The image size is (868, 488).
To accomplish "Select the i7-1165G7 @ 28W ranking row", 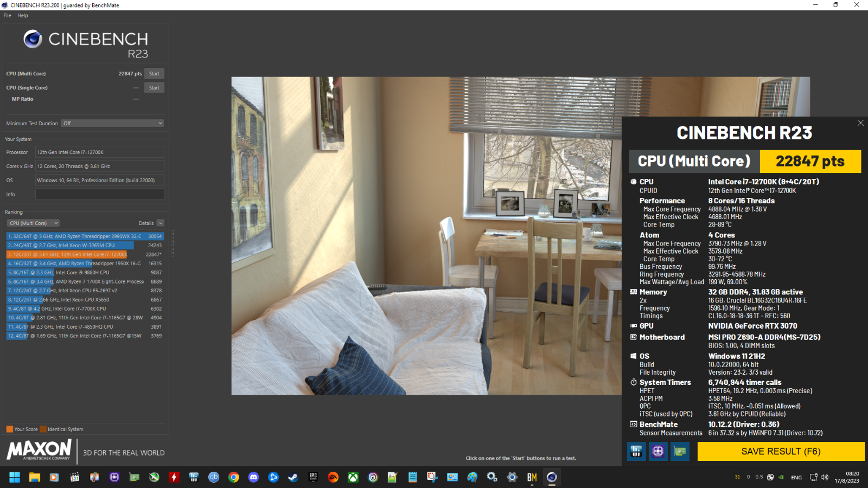I will coord(85,318).
